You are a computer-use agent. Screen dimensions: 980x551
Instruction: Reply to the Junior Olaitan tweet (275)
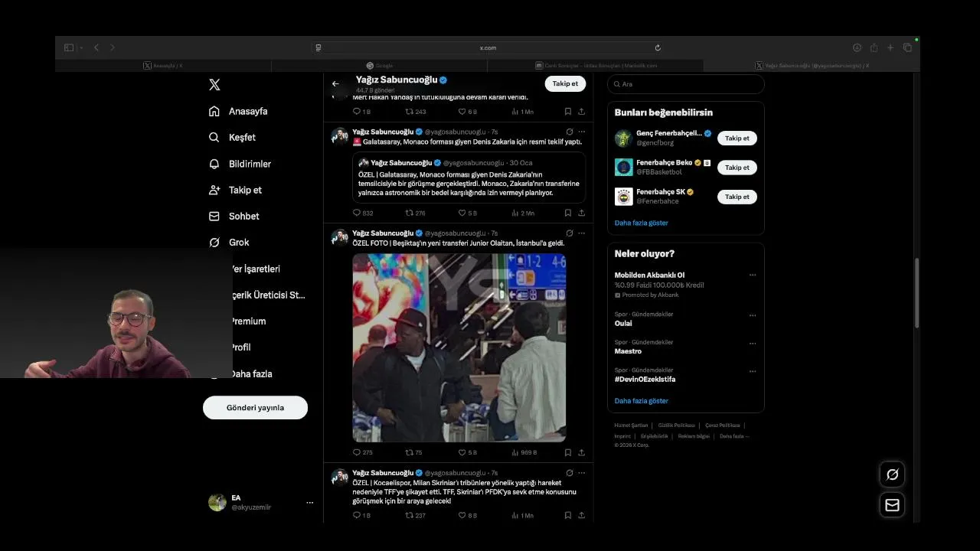pyautogui.click(x=363, y=452)
